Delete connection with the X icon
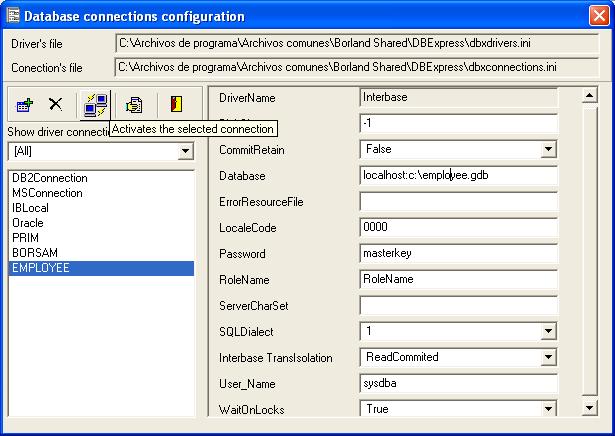Image resolution: width=615 pixels, height=436 pixels. (x=56, y=104)
